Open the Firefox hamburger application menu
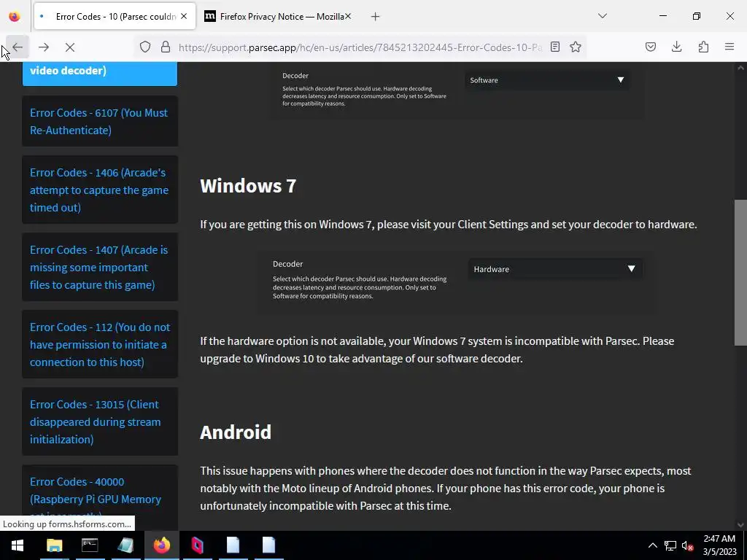Image resolution: width=747 pixels, height=560 pixels. click(x=729, y=47)
